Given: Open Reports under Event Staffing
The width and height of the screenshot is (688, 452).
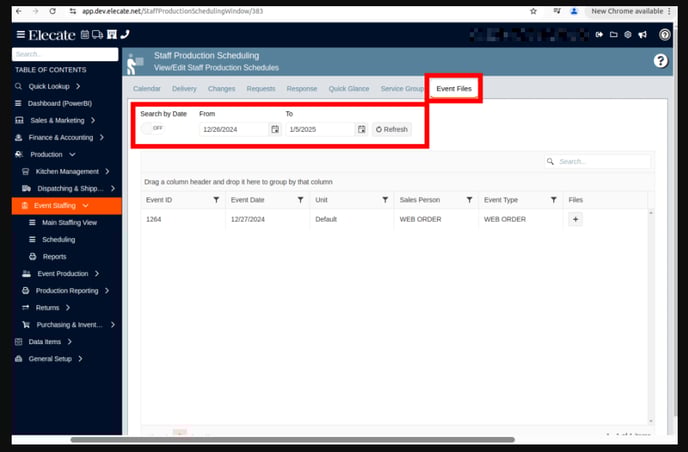Looking at the screenshot, I should (54, 256).
